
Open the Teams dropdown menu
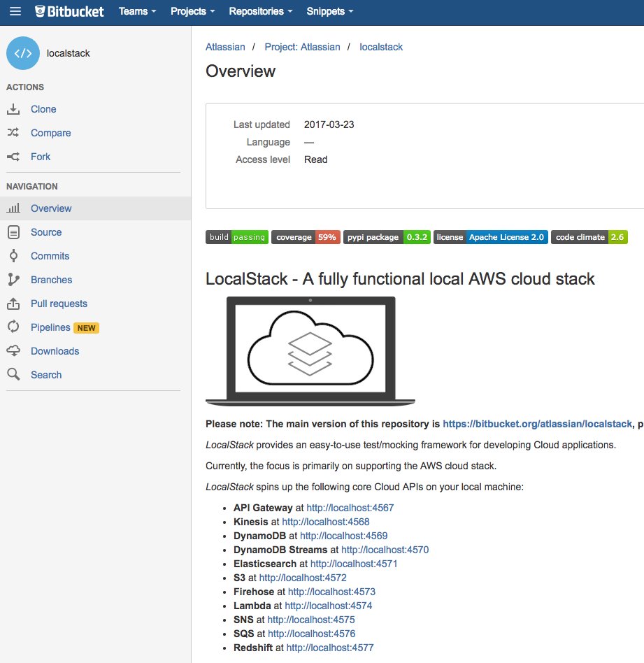[138, 11]
